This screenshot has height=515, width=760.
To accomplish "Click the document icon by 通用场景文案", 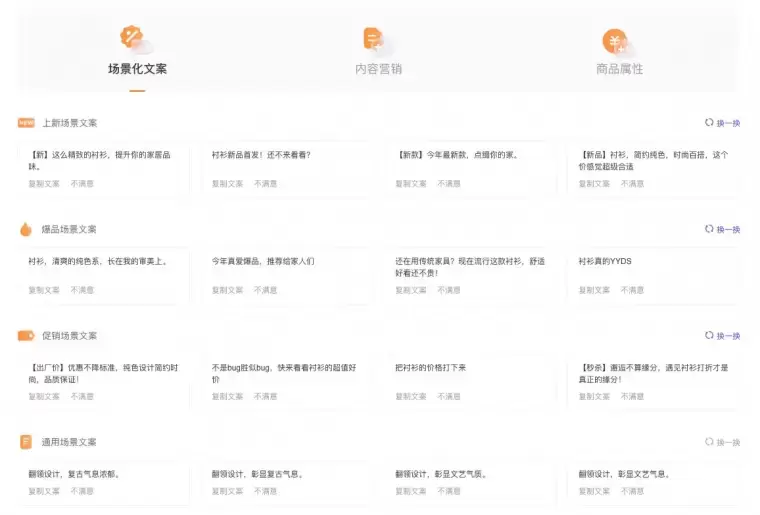I will (26, 442).
